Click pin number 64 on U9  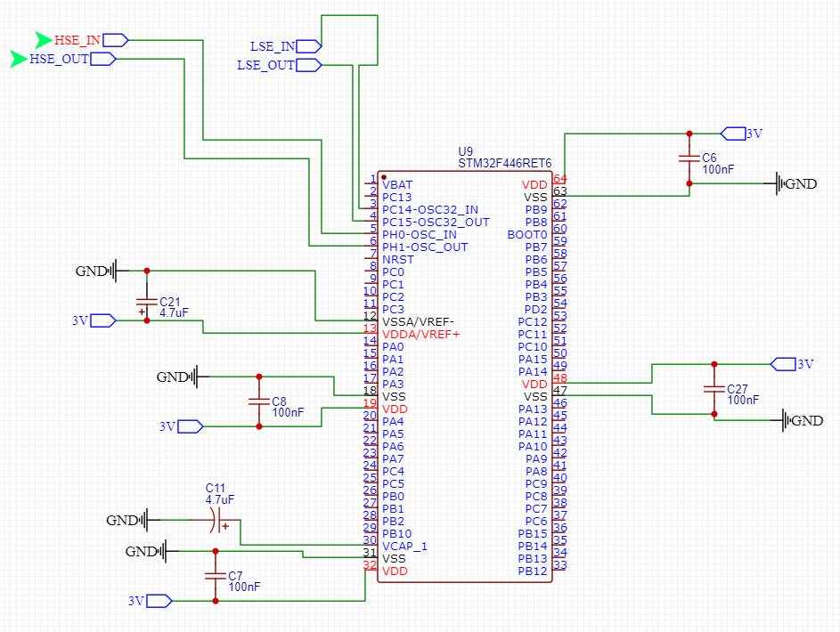point(559,178)
